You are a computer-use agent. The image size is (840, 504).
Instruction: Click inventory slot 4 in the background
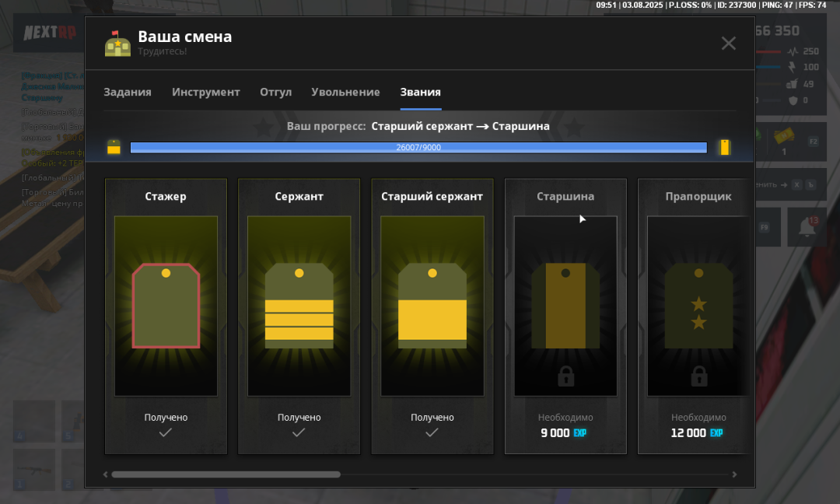coord(33,421)
